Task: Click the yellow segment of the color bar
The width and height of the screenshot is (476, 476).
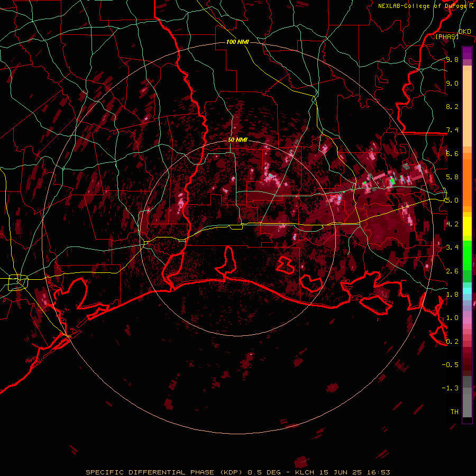Action: [x=467, y=226]
